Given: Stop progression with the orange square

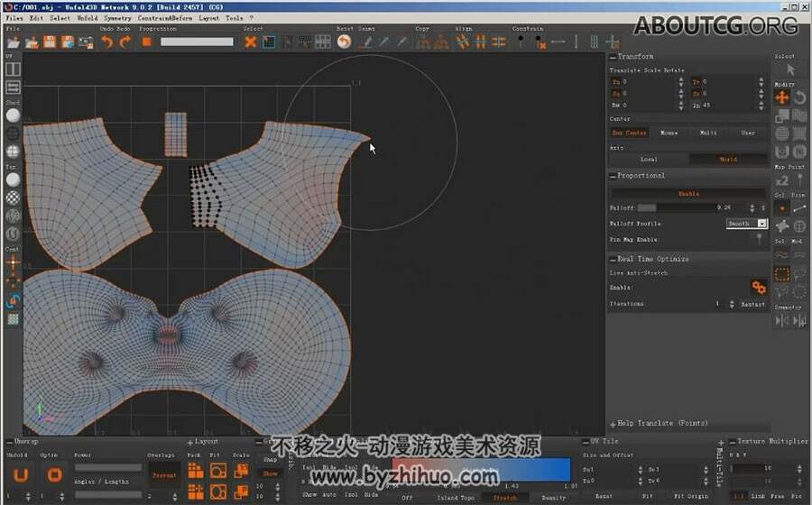Looking at the screenshot, I should pos(147,41).
